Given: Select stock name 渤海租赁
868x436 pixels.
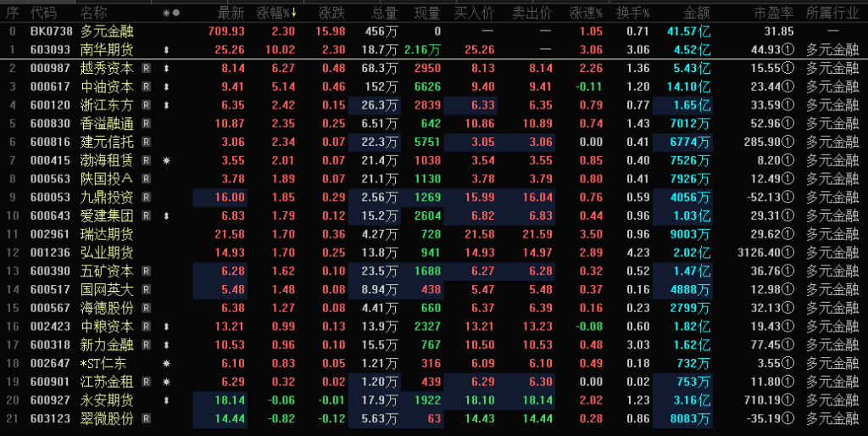Looking at the screenshot, I should coord(107,160).
